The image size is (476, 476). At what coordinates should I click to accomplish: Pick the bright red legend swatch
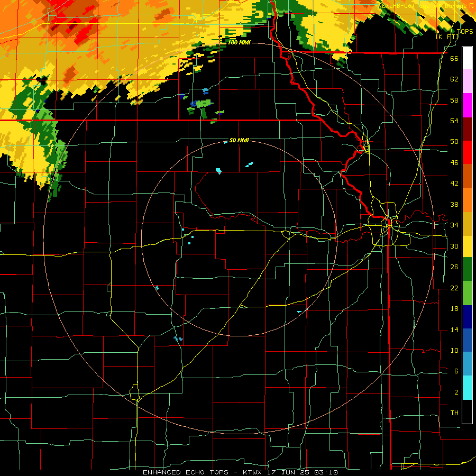click(467, 152)
